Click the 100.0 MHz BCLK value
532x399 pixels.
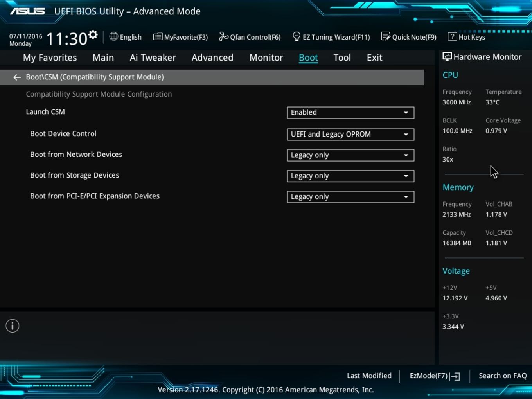[x=457, y=131]
